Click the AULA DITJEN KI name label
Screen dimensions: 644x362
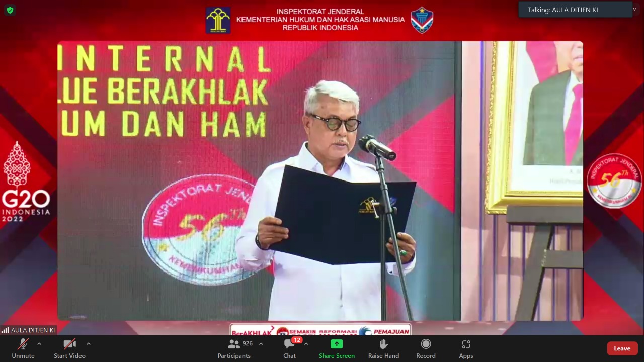(x=33, y=330)
